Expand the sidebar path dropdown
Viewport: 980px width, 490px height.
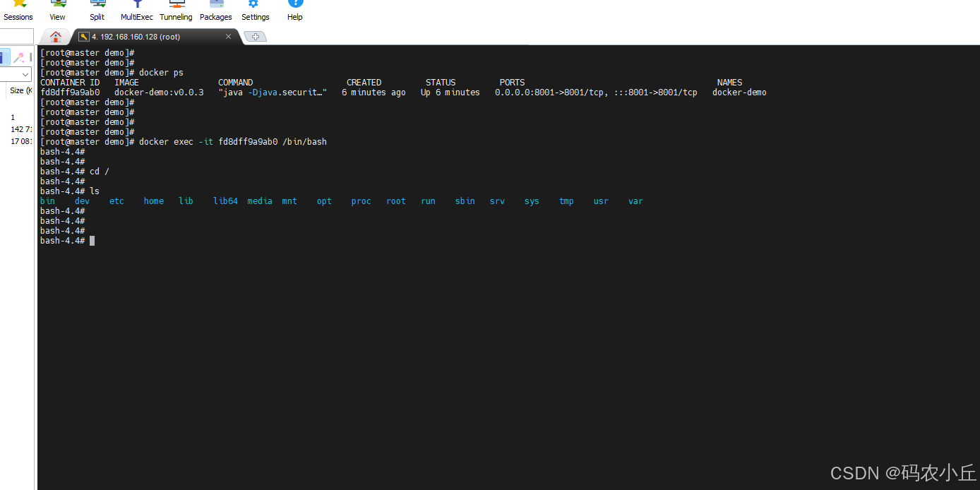[26, 74]
